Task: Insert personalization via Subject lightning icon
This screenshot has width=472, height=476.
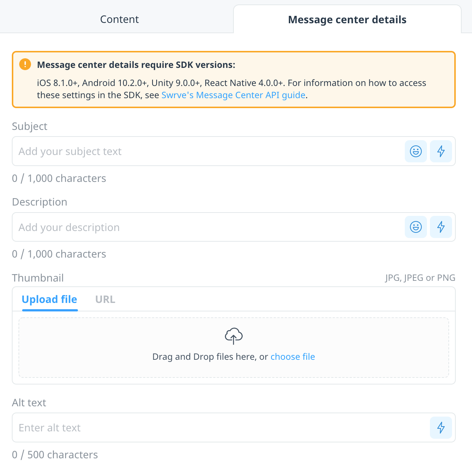Action: (441, 151)
